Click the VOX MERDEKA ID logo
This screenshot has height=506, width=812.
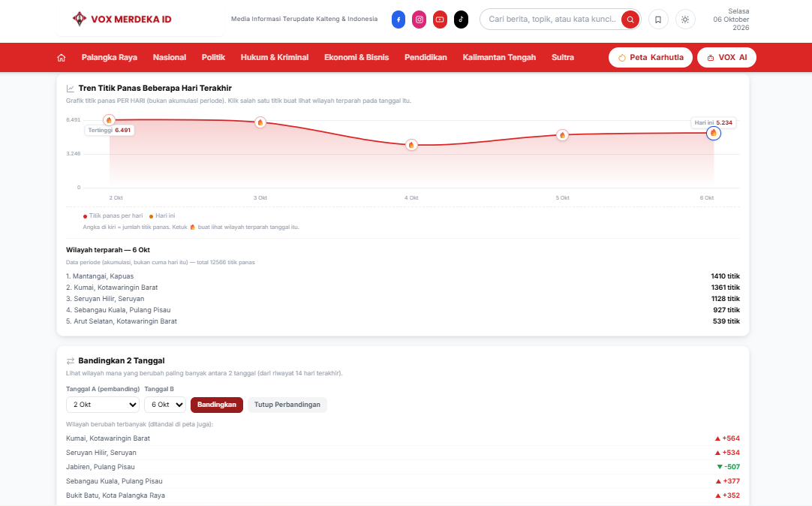point(122,20)
